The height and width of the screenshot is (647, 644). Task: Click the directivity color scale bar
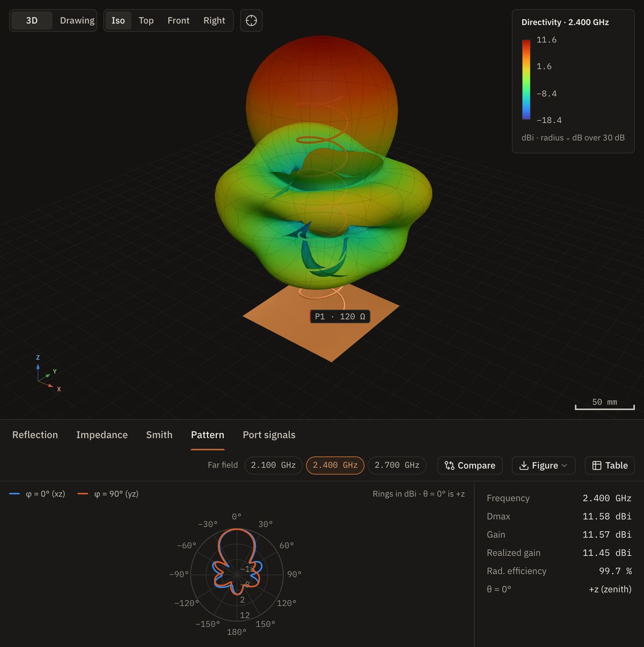526,79
